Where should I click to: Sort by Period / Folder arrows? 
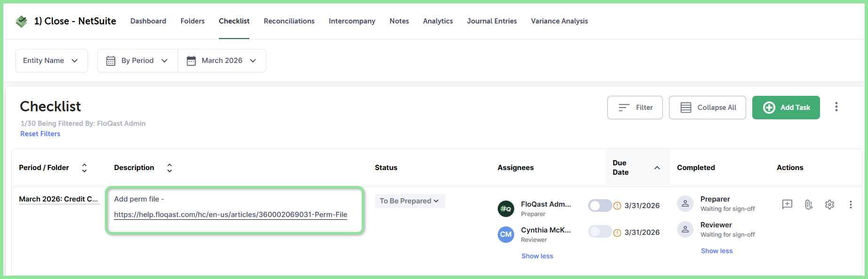pyautogui.click(x=84, y=168)
